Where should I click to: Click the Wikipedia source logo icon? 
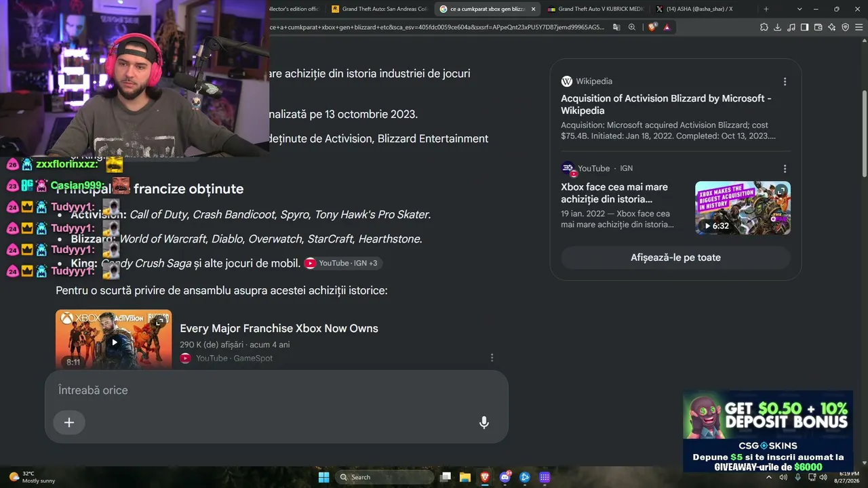pos(567,81)
